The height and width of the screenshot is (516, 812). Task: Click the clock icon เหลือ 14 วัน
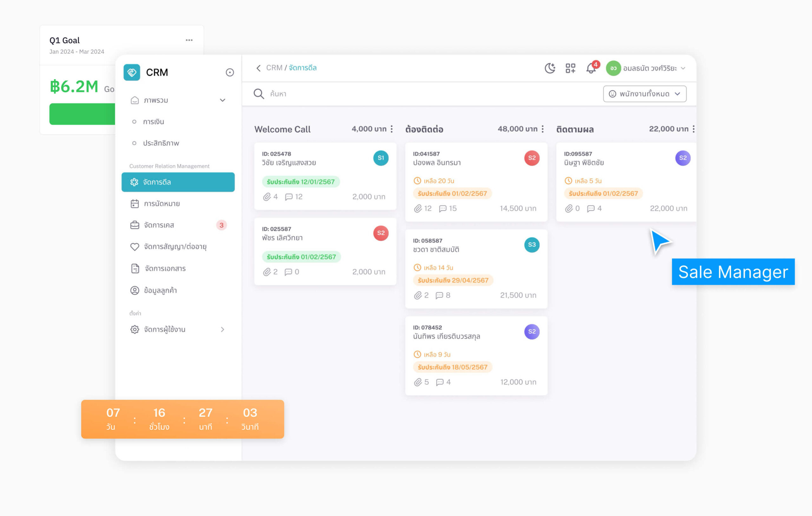[x=417, y=267]
